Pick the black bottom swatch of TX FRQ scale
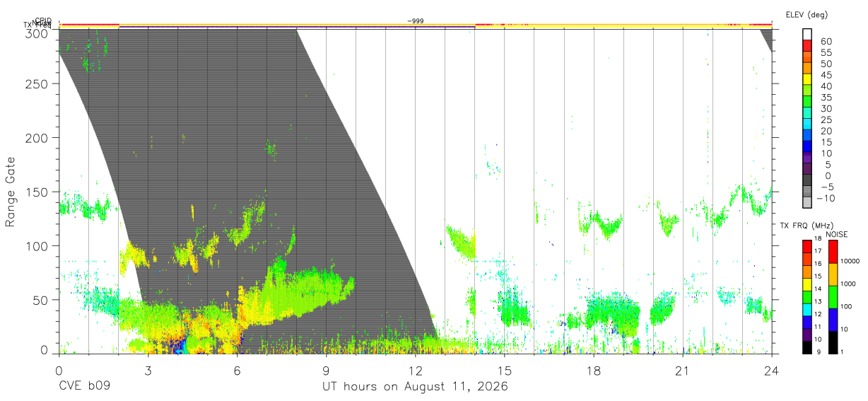The image size is (868, 401). [807, 348]
